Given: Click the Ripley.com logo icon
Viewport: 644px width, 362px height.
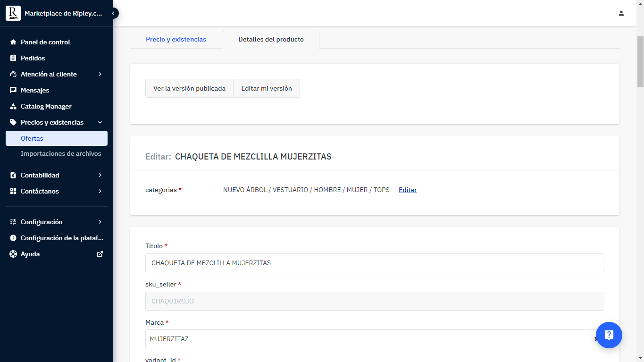Looking at the screenshot, I should pos(13,13).
